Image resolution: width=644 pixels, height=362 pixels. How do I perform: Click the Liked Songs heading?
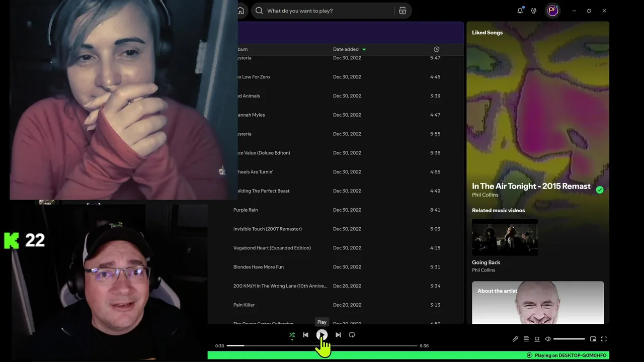[487, 33]
